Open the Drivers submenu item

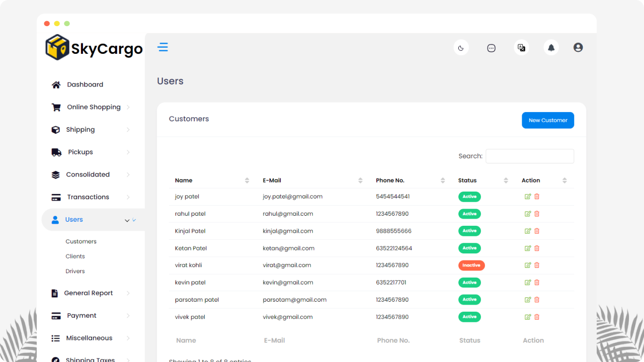pos(75,271)
